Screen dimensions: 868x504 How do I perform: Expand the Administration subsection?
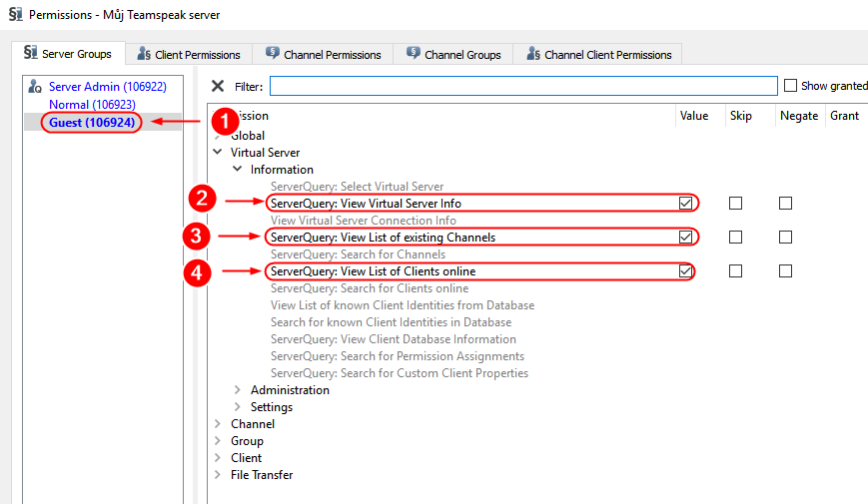tap(237, 389)
